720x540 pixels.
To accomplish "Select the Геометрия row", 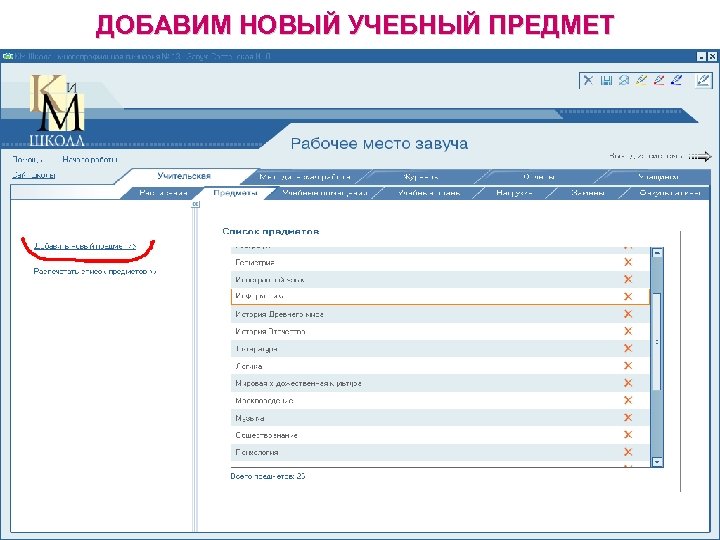I will (x=440, y=262).
